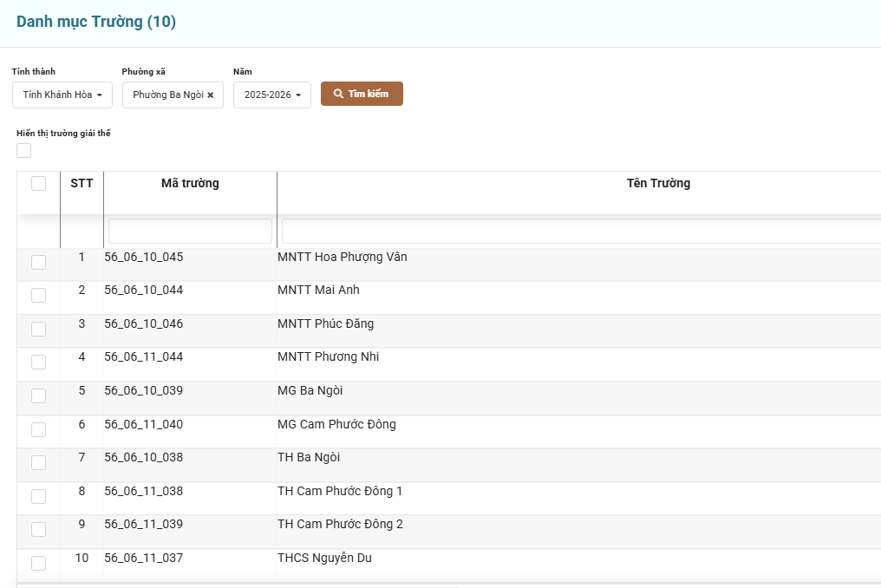Check the row for MG Cam Phước Đông
Screen dimensions: 881x588
tap(38, 429)
